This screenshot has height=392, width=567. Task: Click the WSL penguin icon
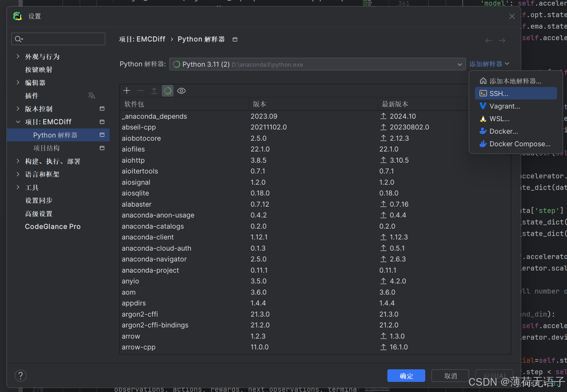483,119
